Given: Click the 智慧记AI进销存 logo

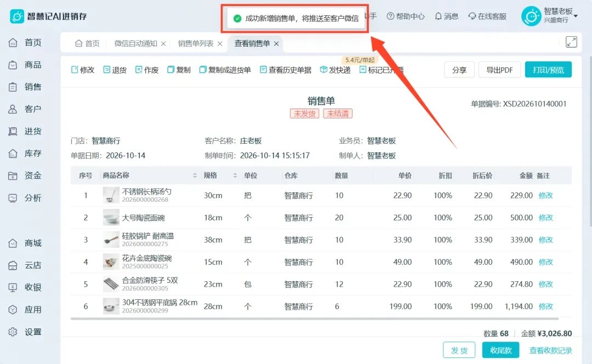Looking at the screenshot, I should pos(48,16).
